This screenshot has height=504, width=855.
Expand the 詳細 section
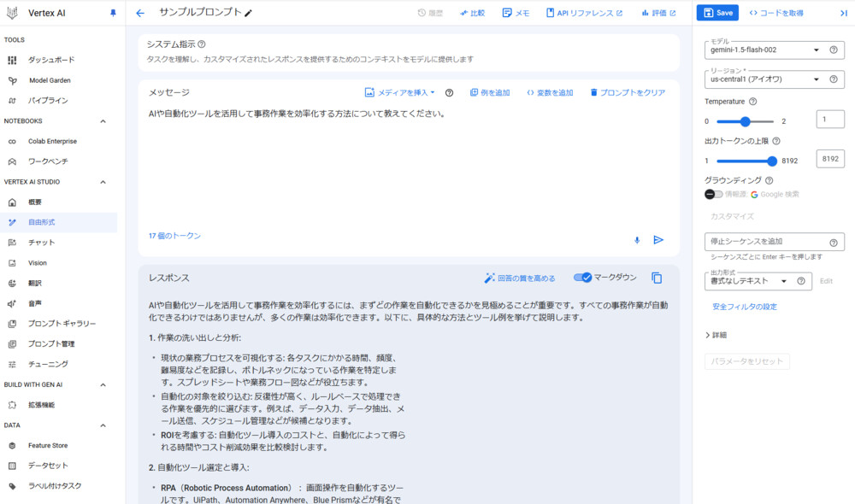pyautogui.click(x=716, y=335)
